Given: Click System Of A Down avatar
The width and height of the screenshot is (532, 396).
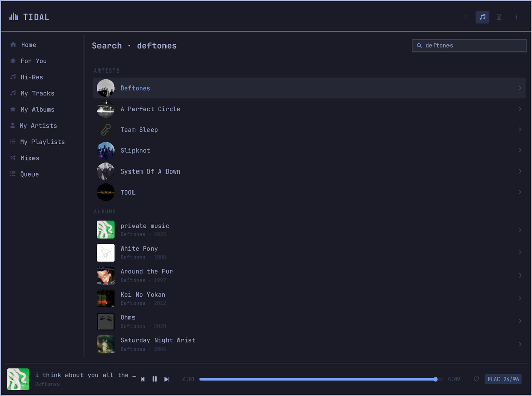Looking at the screenshot, I should click(106, 171).
